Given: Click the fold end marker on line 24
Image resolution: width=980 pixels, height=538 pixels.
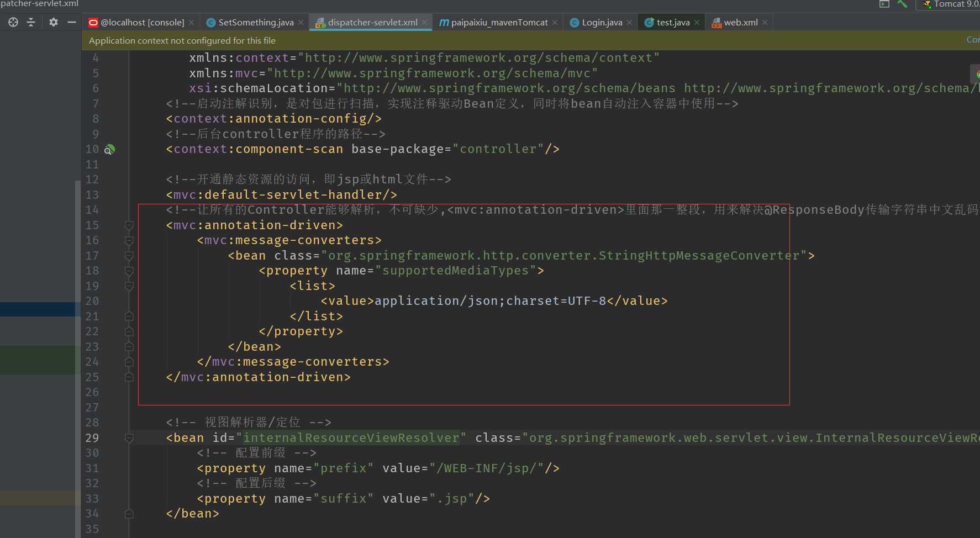Looking at the screenshot, I should pyautogui.click(x=129, y=362).
